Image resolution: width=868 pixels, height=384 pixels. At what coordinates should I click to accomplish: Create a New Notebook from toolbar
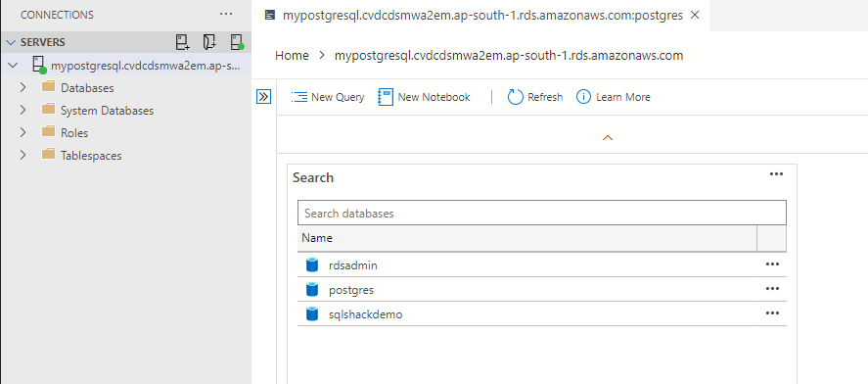pyautogui.click(x=424, y=98)
